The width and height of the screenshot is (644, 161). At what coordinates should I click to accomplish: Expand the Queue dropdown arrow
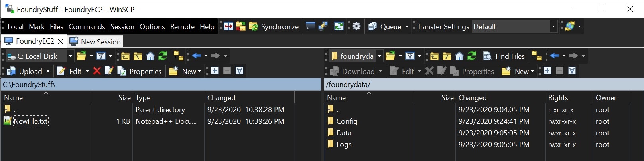pyautogui.click(x=407, y=26)
